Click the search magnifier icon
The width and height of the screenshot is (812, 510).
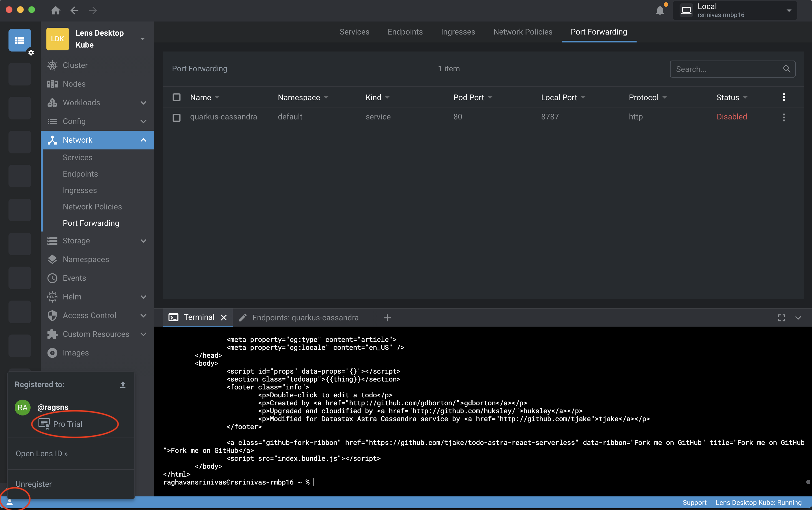point(786,69)
